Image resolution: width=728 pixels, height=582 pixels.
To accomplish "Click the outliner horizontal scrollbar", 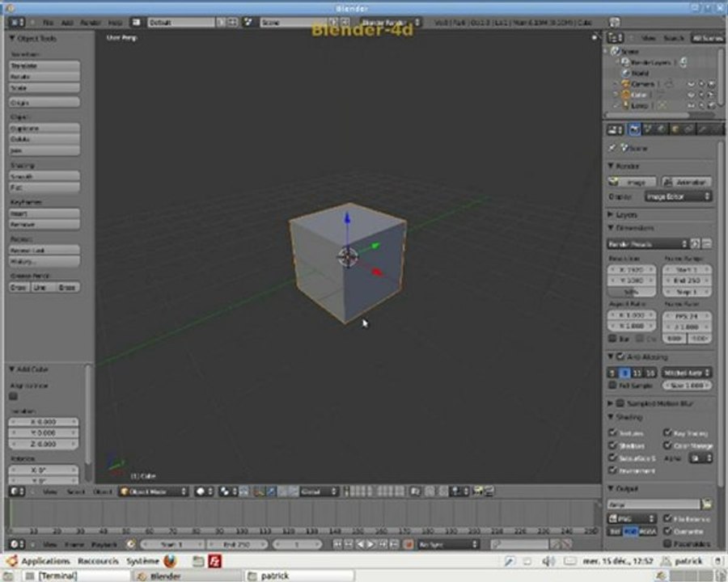I will point(648,114).
